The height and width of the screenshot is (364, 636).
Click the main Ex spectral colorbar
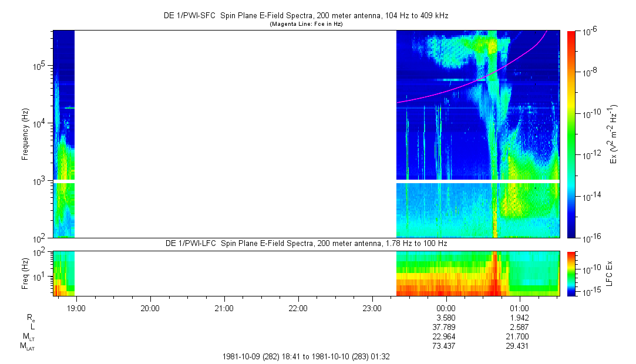coord(571,134)
